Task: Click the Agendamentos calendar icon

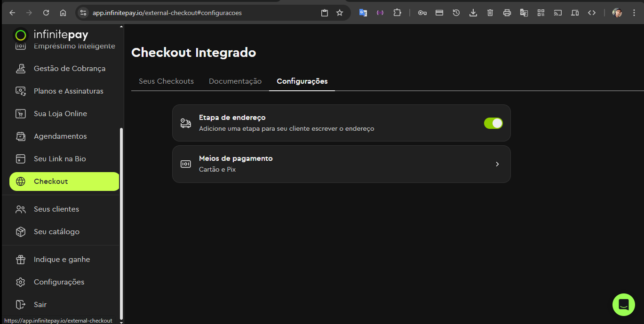Action: click(21, 136)
